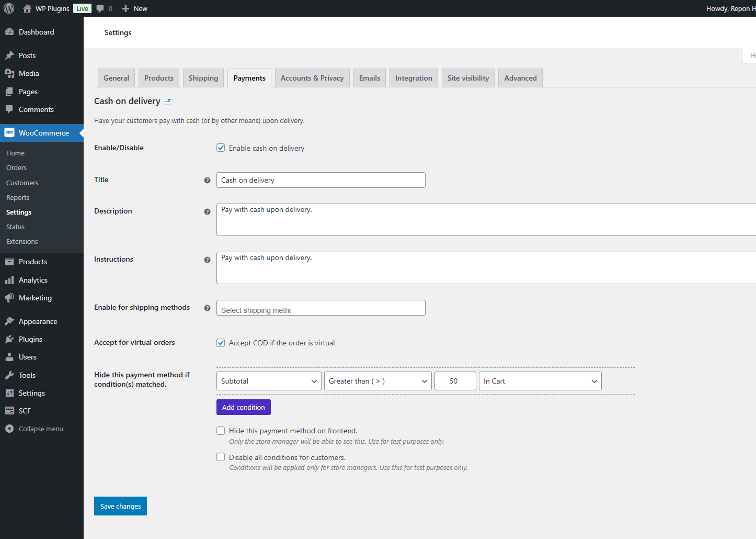Click the help icon beside Title
Screen dimensions: 756x539
coord(207,180)
